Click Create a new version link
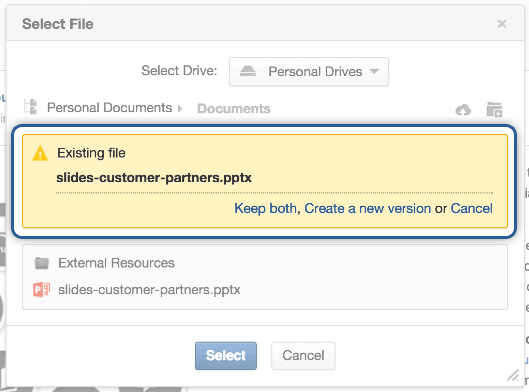The image size is (529, 392). coord(367,208)
